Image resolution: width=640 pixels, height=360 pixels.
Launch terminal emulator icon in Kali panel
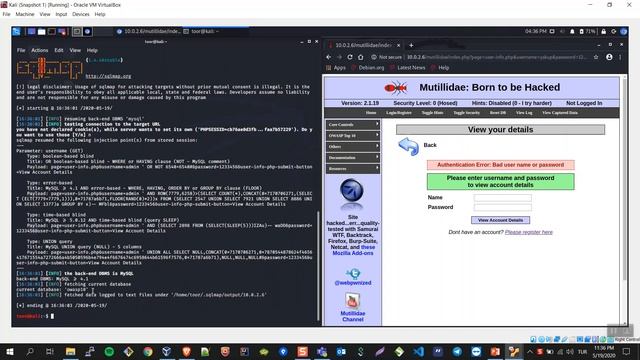coord(52,31)
